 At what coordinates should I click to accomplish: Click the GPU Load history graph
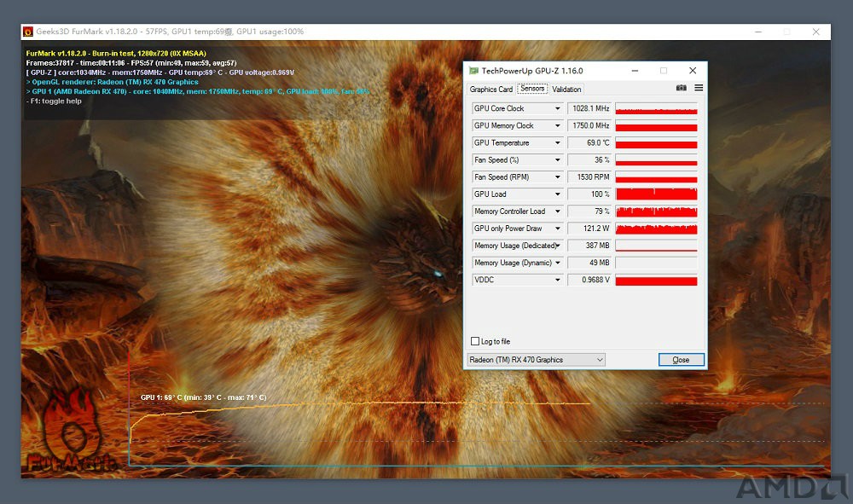[x=656, y=194]
